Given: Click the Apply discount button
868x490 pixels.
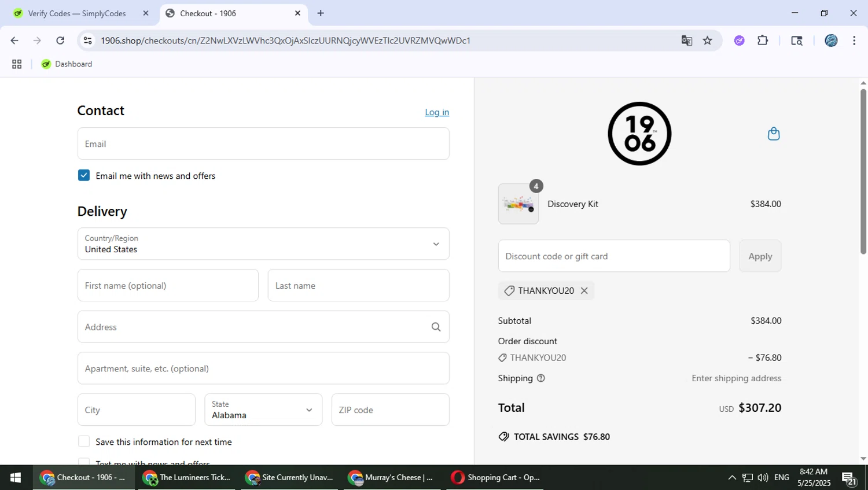Looking at the screenshot, I should pyautogui.click(x=760, y=256).
